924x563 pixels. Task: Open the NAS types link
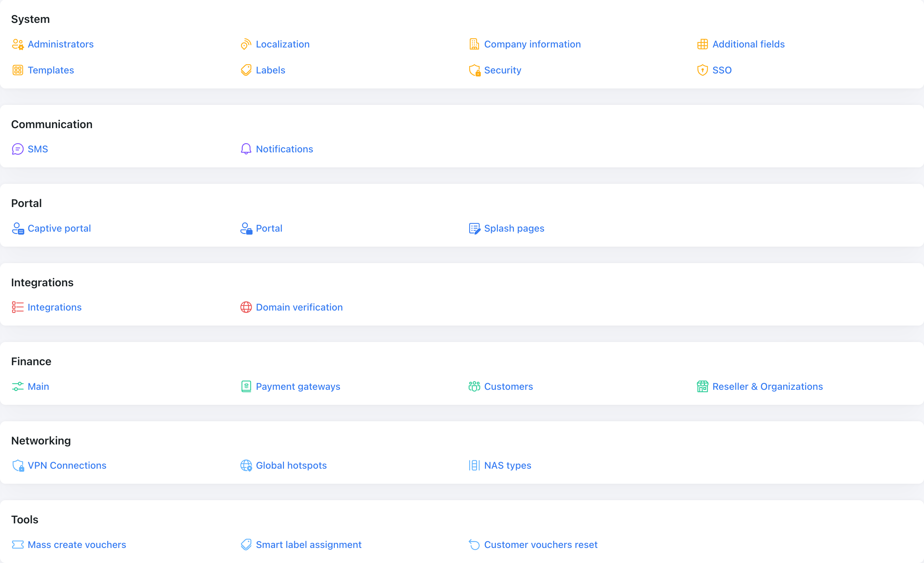coord(508,466)
